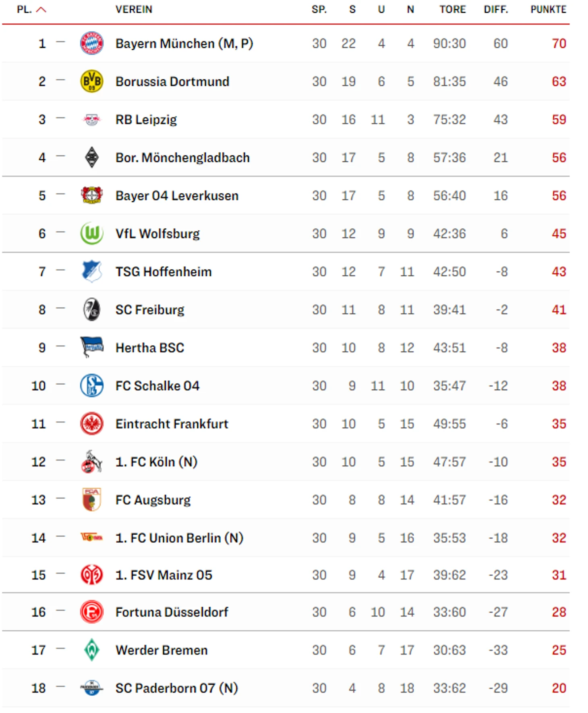The height and width of the screenshot is (713, 588).
Task: Click the Fortuna Düsseldorf crest
Action: click(92, 612)
